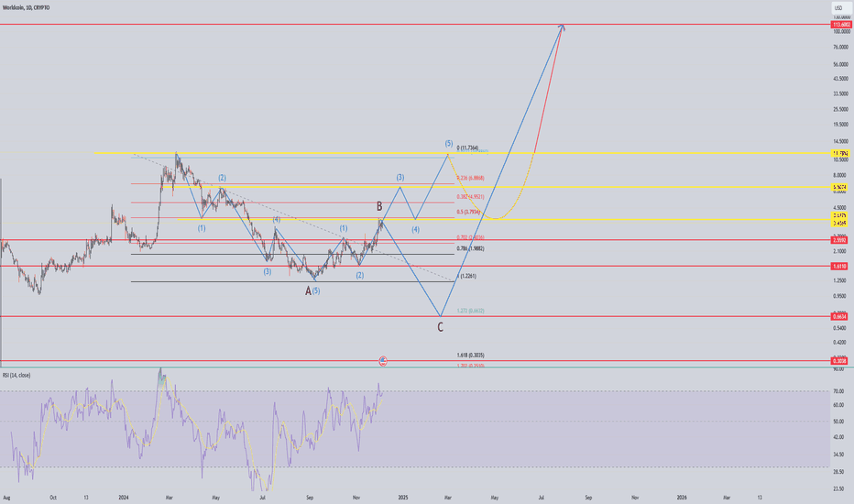
Task: Select wave label B on the chart
Action: (380, 208)
